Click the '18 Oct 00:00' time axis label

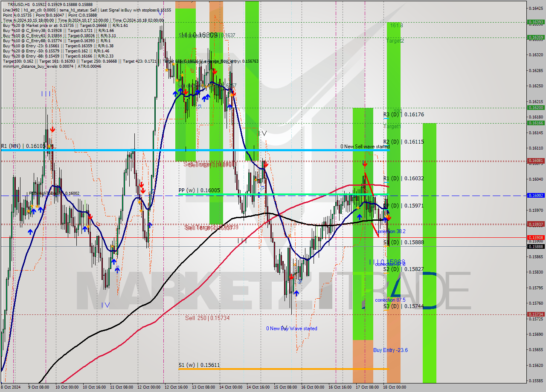[394, 387]
